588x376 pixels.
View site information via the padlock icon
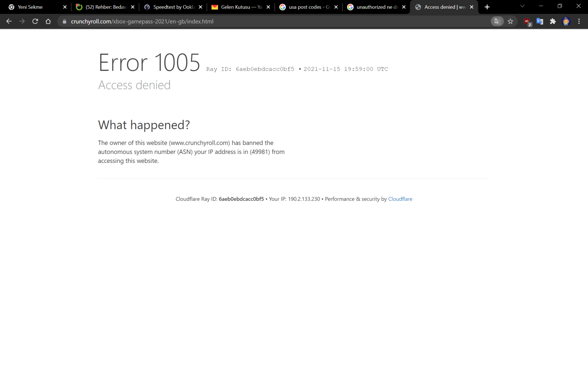(x=64, y=22)
